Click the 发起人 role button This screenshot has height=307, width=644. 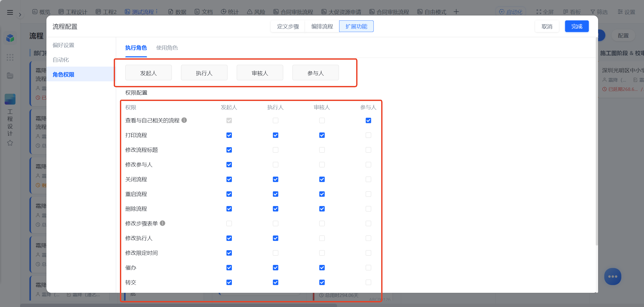coord(148,73)
